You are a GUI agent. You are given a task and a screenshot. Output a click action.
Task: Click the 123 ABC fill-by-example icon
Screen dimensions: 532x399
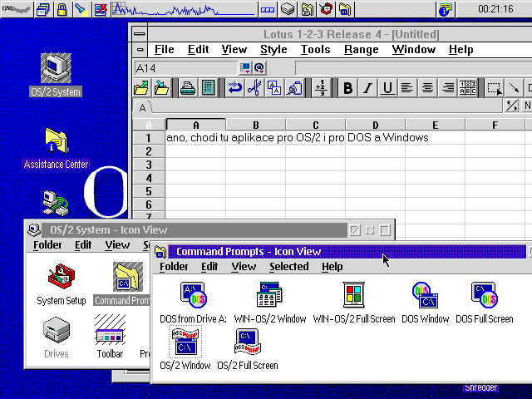pyautogui.click(x=467, y=88)
